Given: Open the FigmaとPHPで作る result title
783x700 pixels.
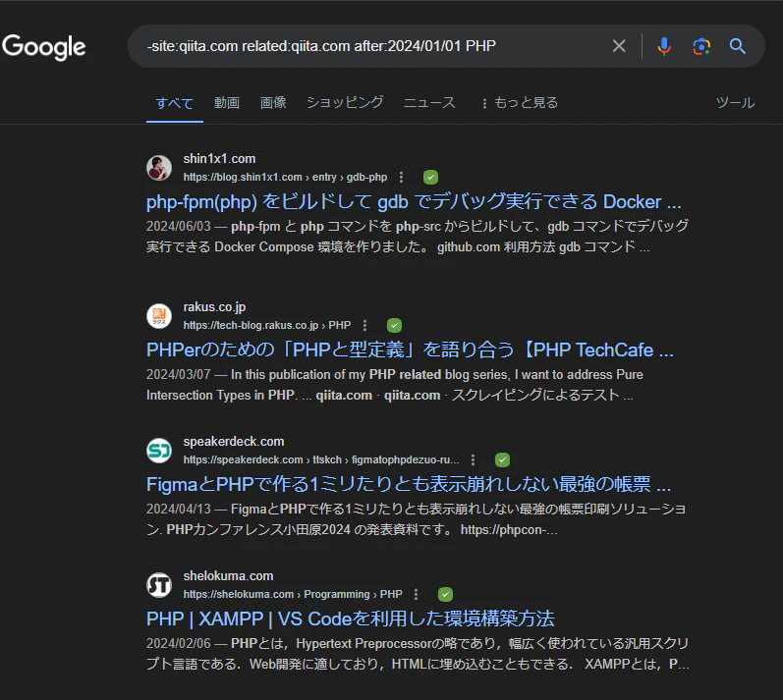Looking at the screenshot, I should [409, 484].
